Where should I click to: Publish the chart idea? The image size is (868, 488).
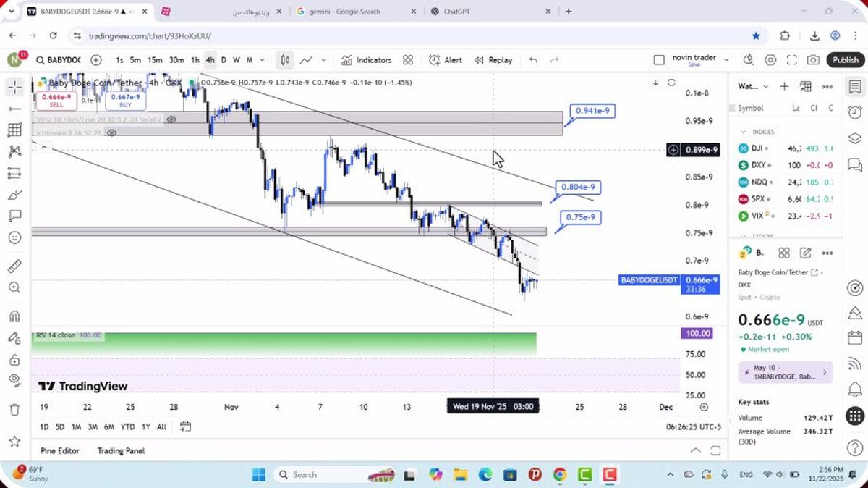(845, 60)
